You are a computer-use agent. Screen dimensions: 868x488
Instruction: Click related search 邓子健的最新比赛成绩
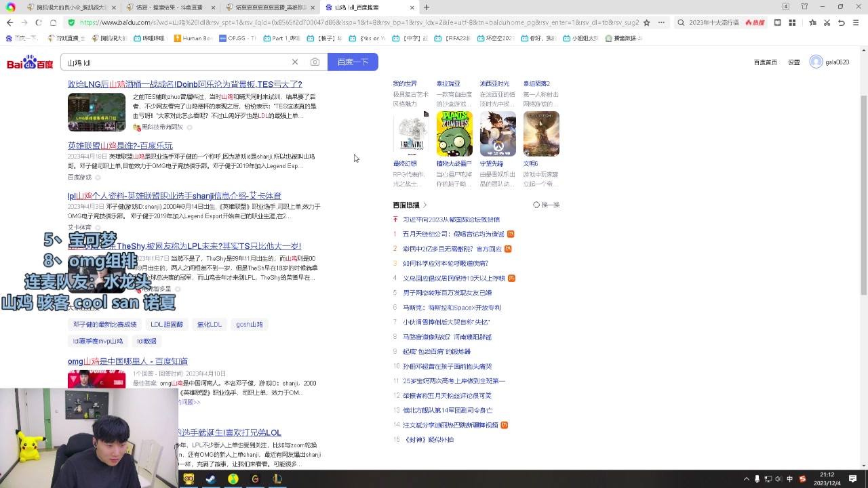point(105,325)
